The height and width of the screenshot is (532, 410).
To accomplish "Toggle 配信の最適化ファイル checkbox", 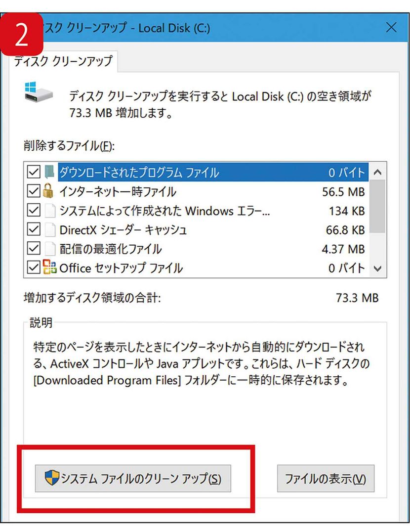I will pos(33,248).
